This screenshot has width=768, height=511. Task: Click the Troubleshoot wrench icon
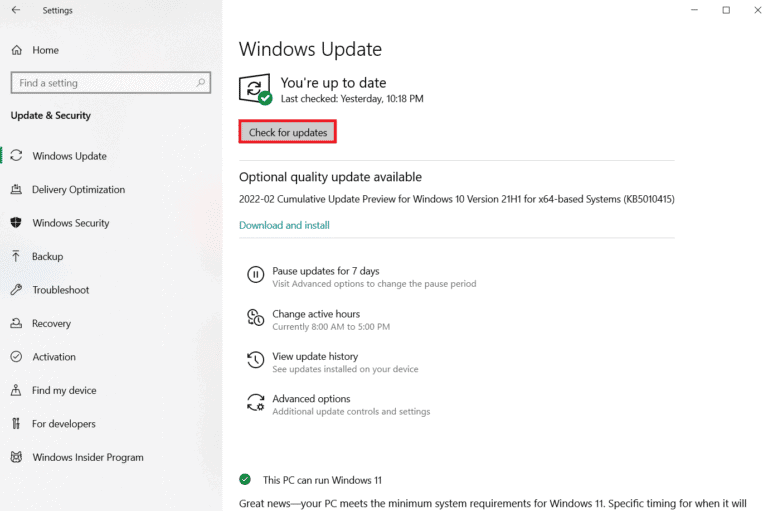(16, 290)
